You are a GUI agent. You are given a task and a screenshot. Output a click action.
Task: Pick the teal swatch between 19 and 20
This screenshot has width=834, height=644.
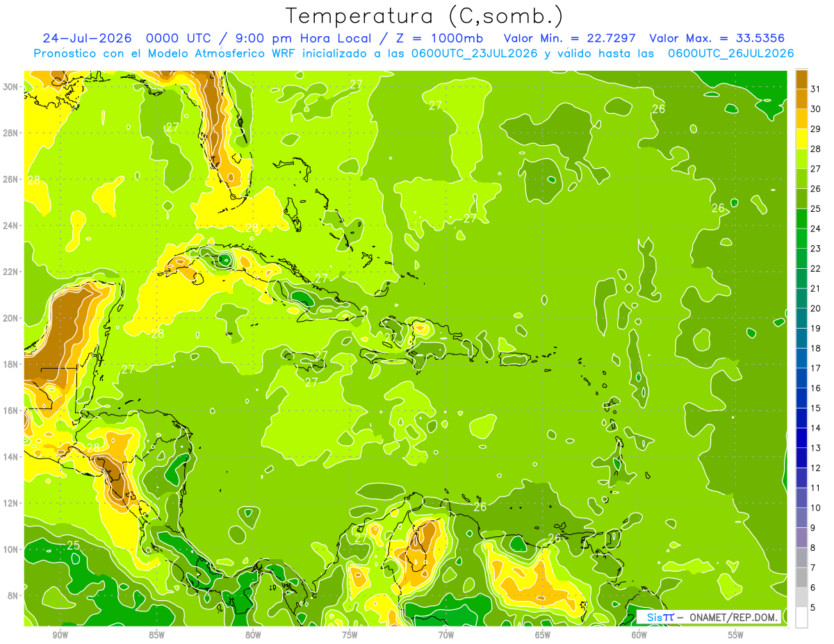801,318
